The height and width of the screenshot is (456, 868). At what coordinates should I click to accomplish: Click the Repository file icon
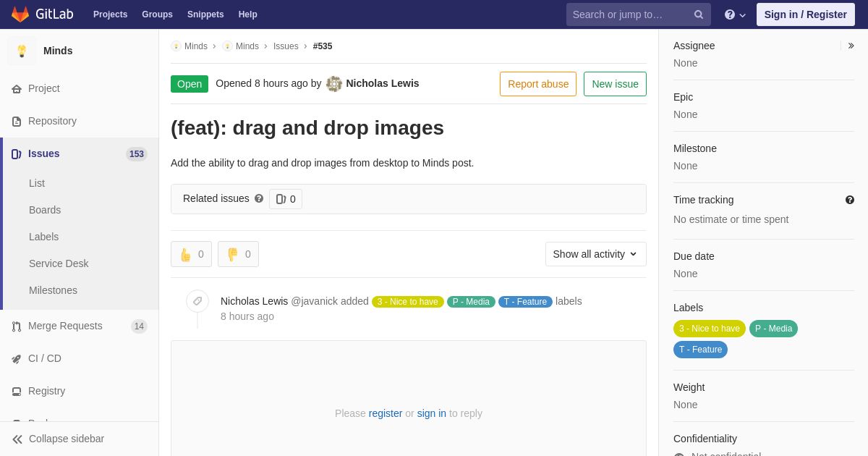click(17, 122)
